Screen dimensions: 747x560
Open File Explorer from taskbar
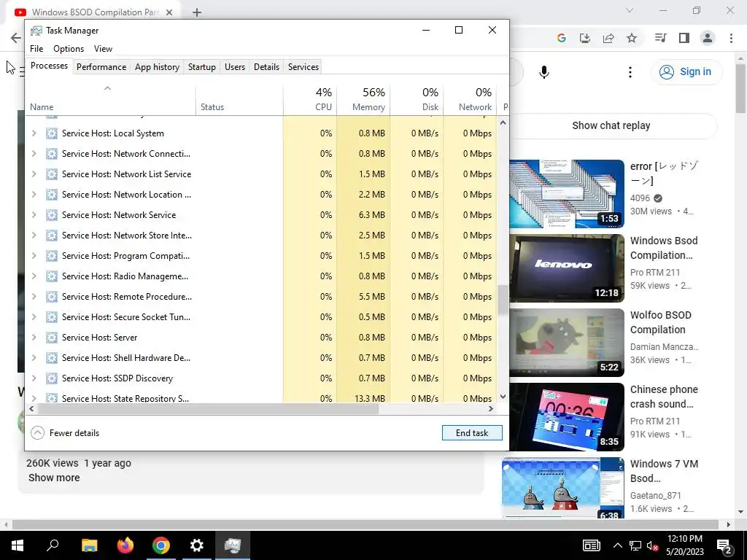(x=89, y=545)
